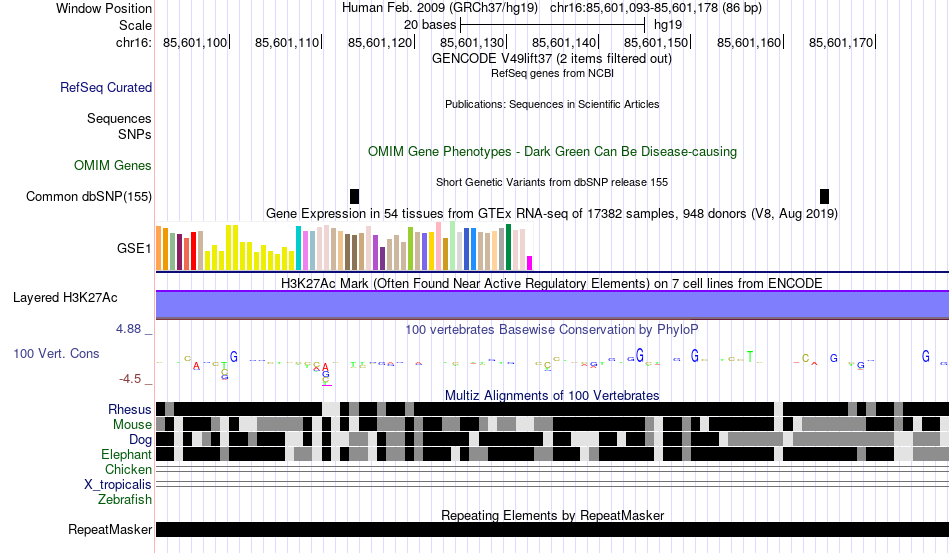Select the Chicken species label
950x553 pixels.
[x=128, y=469]
